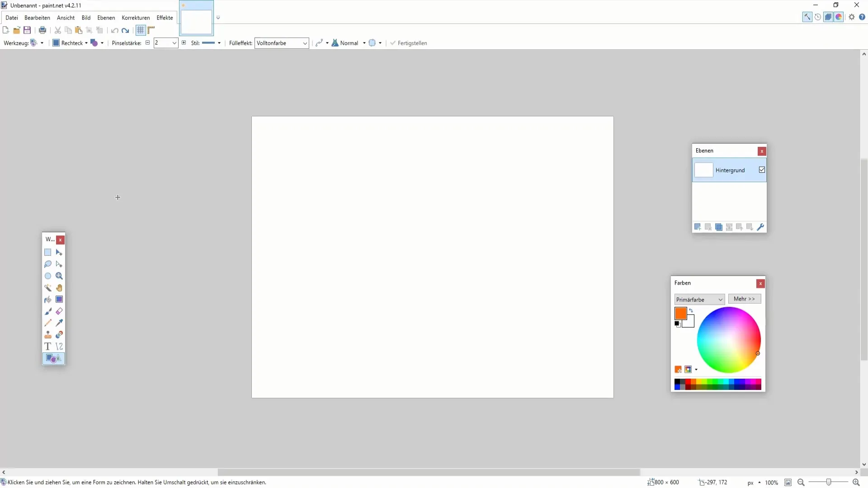Toggle Tools window button in title area
Image resolution: width=868 pixels, height=488 pixels.
coord(807,17)
